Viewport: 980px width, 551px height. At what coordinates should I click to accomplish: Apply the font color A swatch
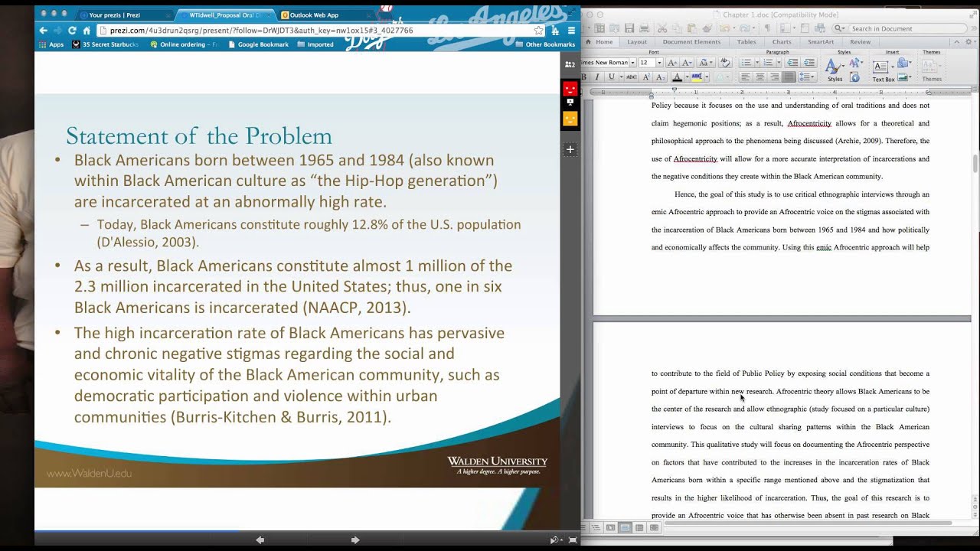point(678,77)
